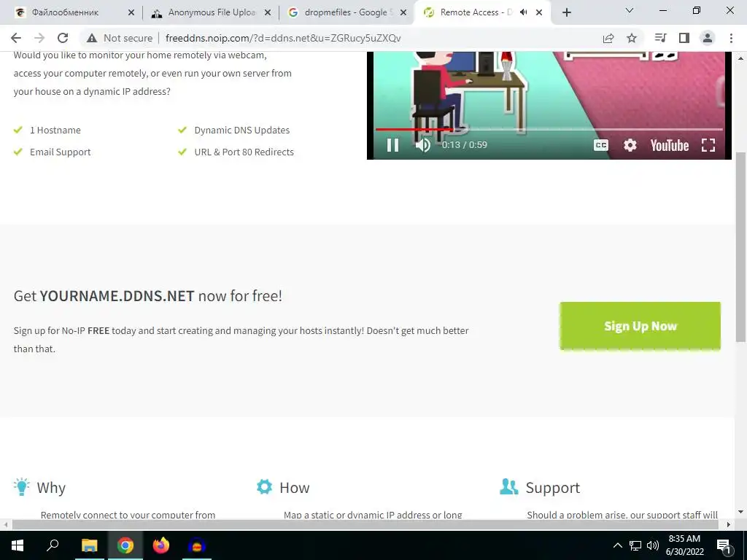Open a new browser tab

(566, 13)
